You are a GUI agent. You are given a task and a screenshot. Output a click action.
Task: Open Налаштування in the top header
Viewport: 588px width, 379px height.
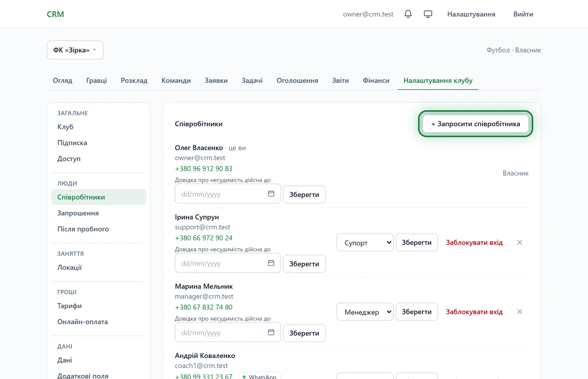(x=471, y=14)
